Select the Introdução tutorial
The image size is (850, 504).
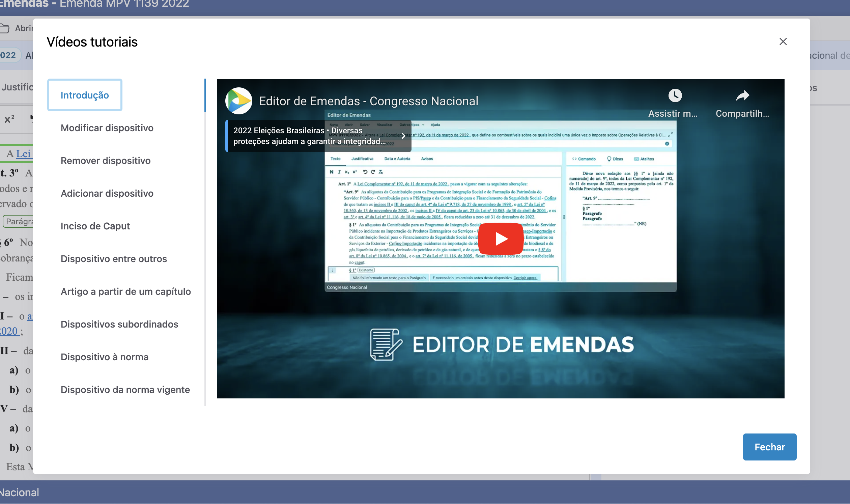click(85, 95)
